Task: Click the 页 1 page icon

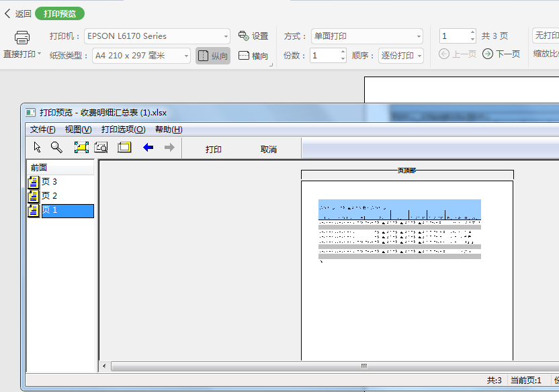Action: (34, 210)
